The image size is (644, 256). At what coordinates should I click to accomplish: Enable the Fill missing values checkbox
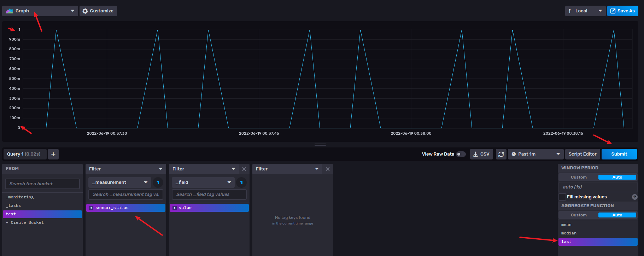click(x=562, y=197)
